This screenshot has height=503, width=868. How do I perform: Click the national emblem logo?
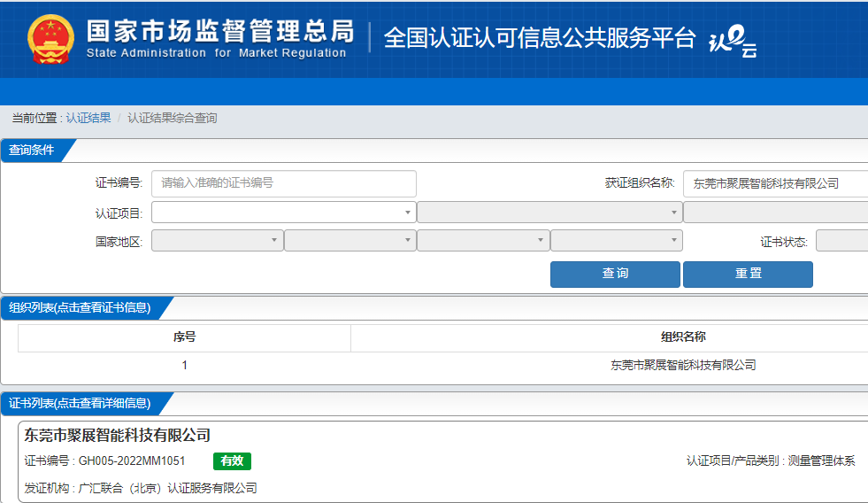[x=51, y=39]
